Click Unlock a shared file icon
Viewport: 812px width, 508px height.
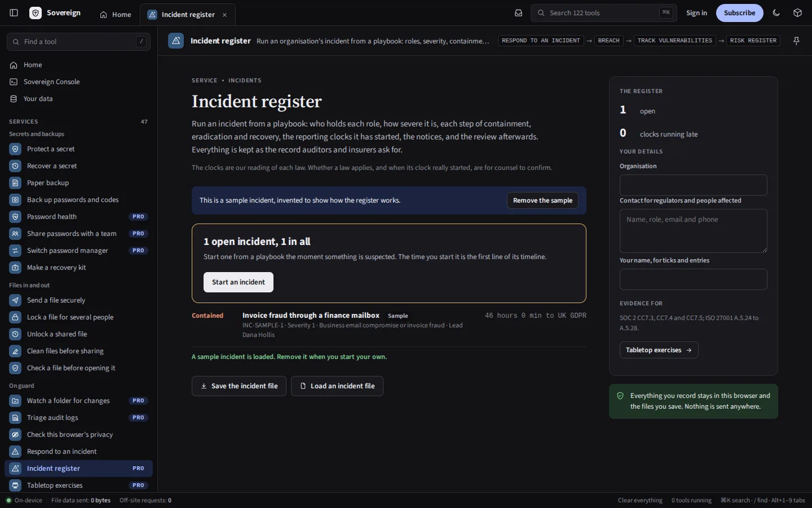(x=15, y=334)
